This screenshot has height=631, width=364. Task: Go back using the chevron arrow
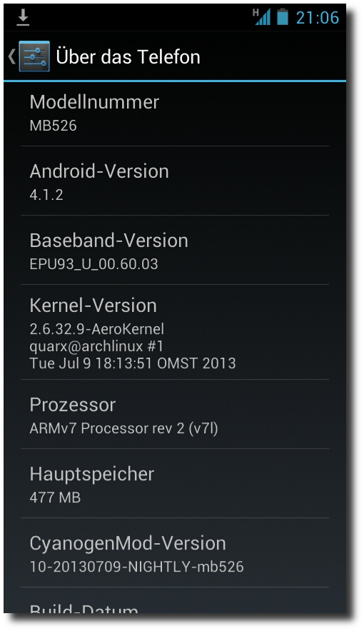pos(11,56)
